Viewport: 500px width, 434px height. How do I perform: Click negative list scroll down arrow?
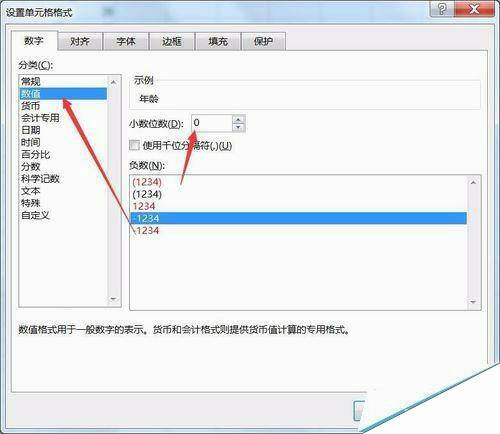pos(473,302)
